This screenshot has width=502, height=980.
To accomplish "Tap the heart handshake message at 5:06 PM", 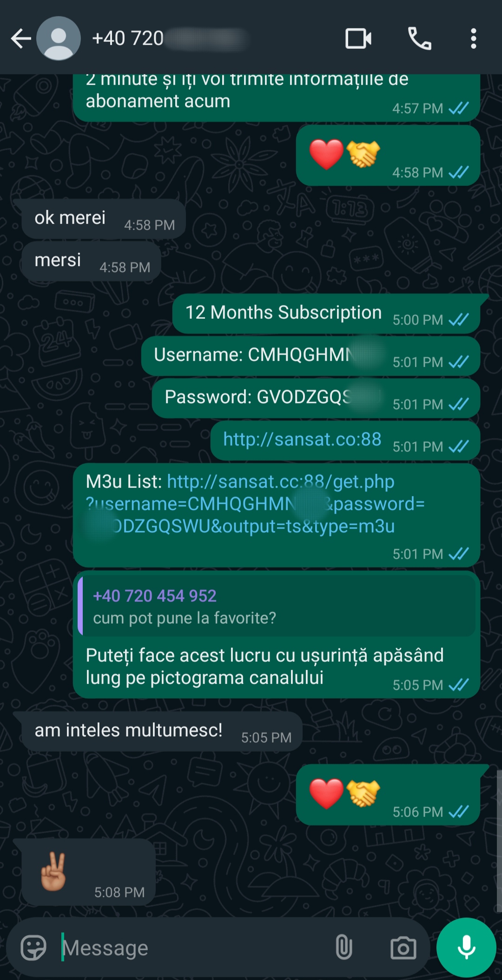I will pyautogui.click(x=388, y=795).
